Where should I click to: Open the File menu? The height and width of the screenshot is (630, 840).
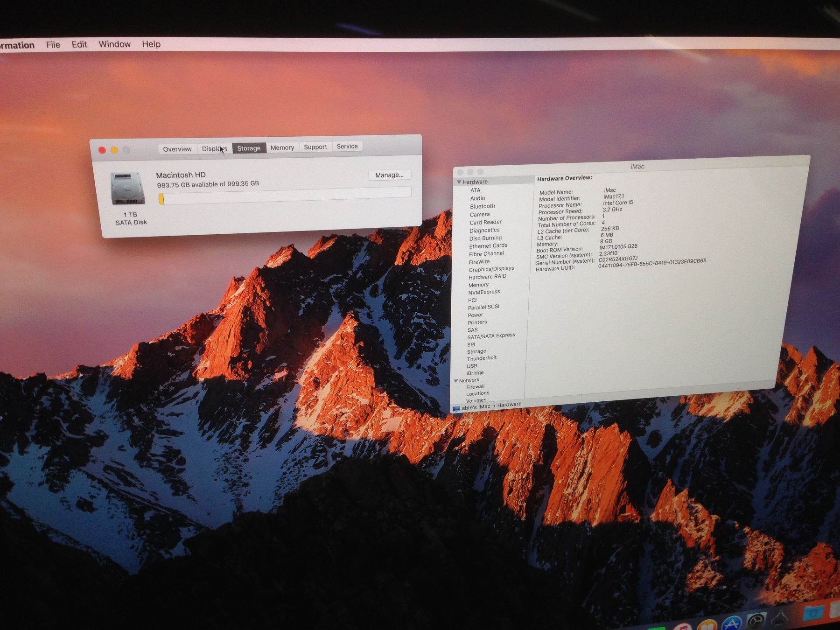(x=53, y=45)
